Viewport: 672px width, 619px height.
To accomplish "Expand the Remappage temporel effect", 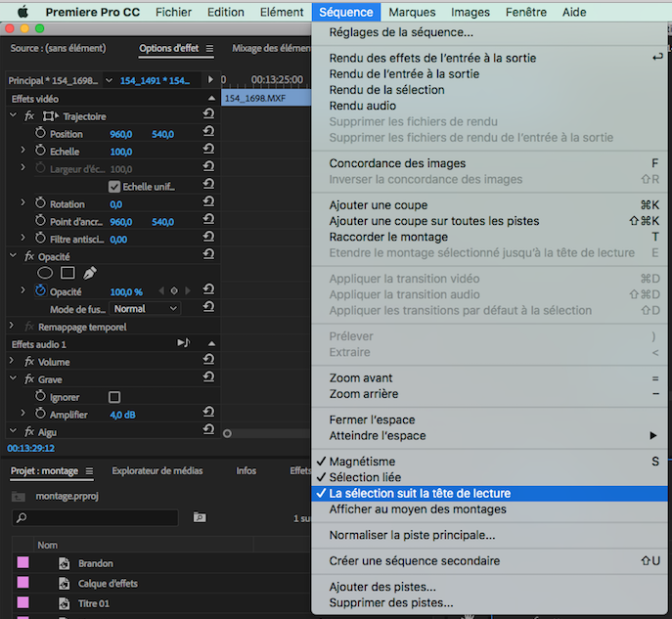I will tap(12, 326).
